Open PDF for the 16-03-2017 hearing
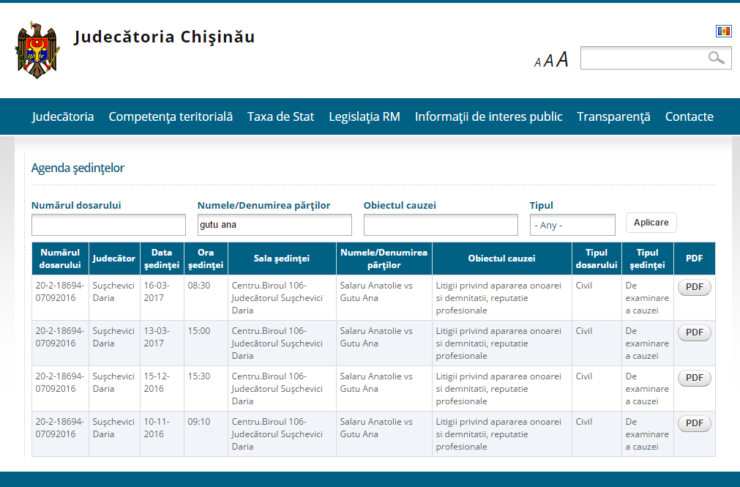740x487 pixels. [694, 287]
